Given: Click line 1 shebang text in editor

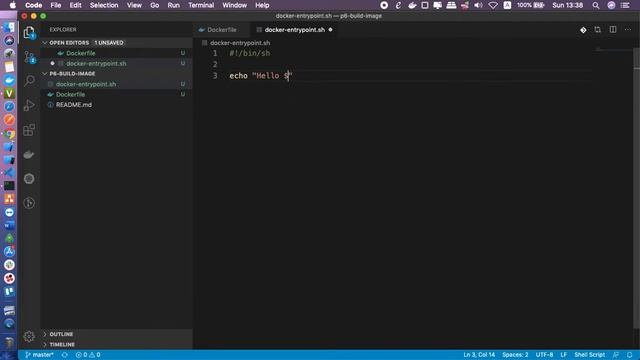Looking at the screenshot, I should point(249,53).
